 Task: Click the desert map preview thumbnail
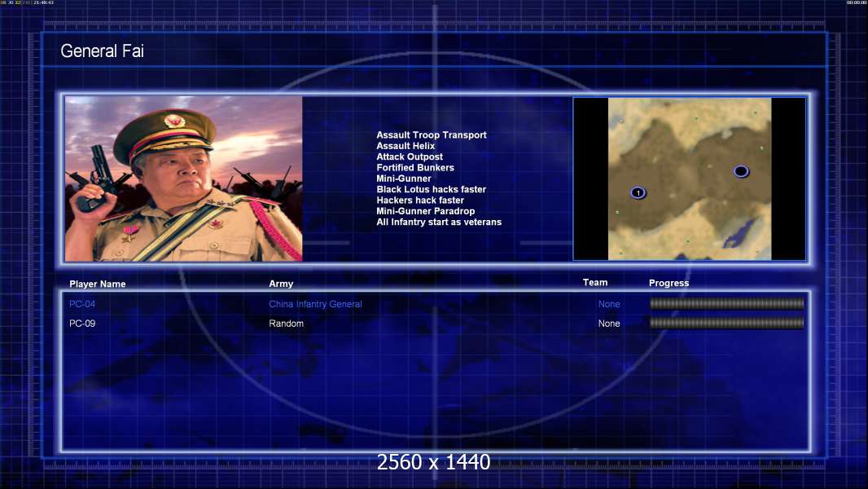(689, 178)
